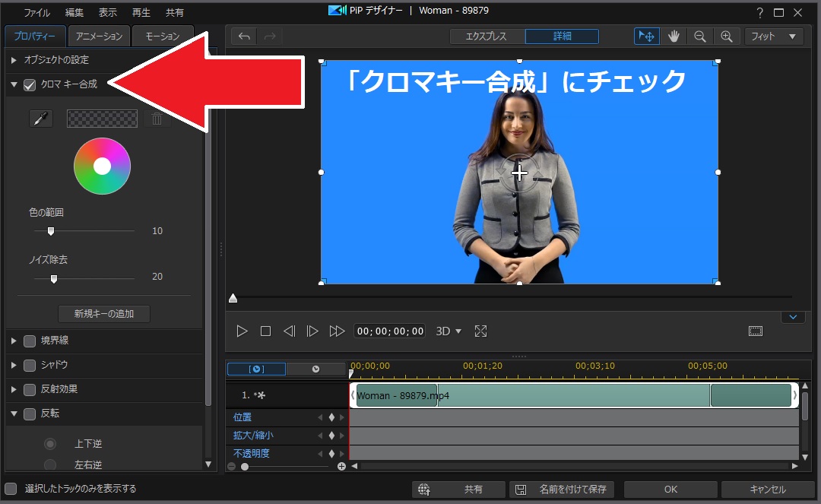Click the 名前を付けて保存 button
Viewport: 821px width, 504px height.
click(562, 490)
